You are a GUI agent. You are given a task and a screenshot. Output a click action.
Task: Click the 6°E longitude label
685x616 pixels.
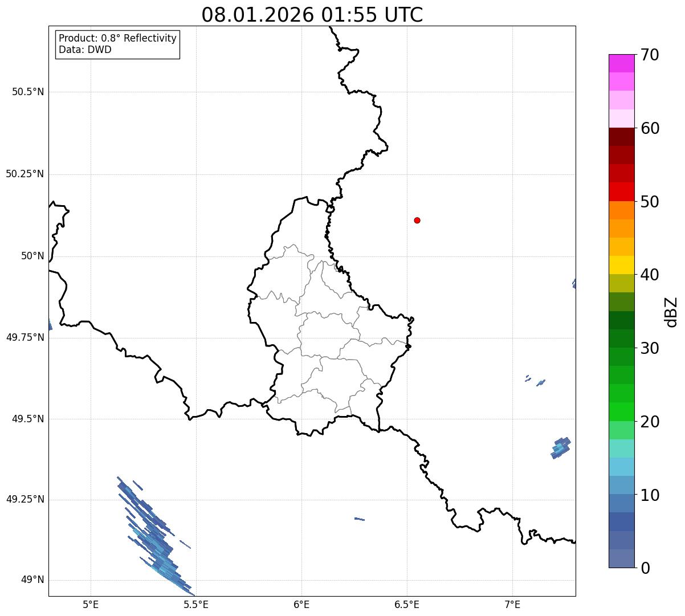click(301, 604)
